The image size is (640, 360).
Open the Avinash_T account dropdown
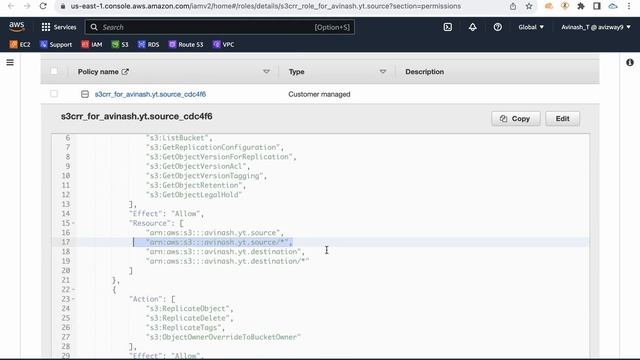click(x=596, y=27)
